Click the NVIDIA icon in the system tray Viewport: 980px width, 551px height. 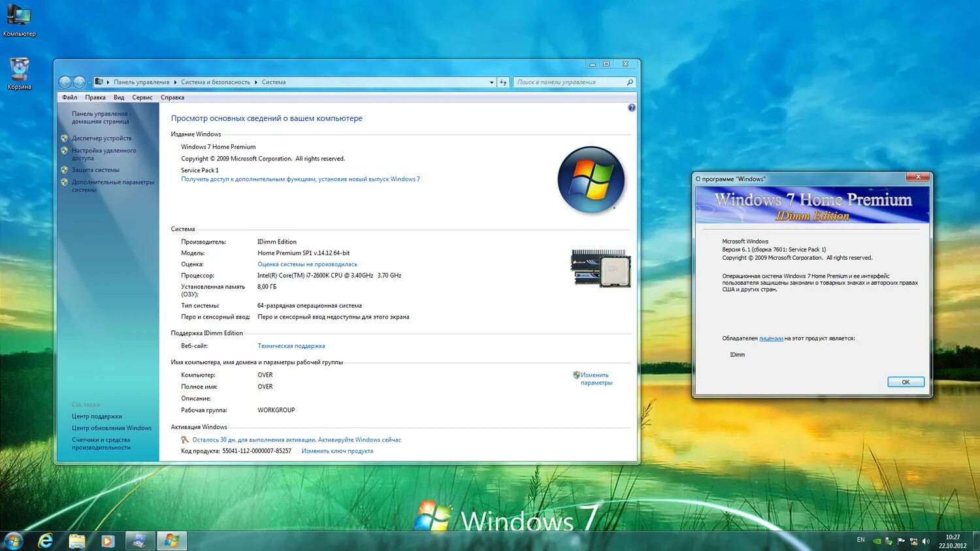pyautogui.click(x=877, y=541)
